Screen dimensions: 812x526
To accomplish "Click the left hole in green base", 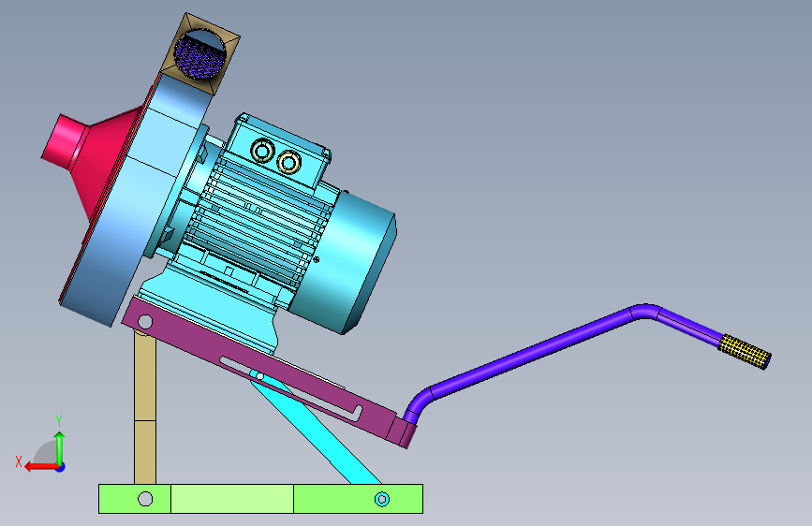I will click(x=145, y=499).
